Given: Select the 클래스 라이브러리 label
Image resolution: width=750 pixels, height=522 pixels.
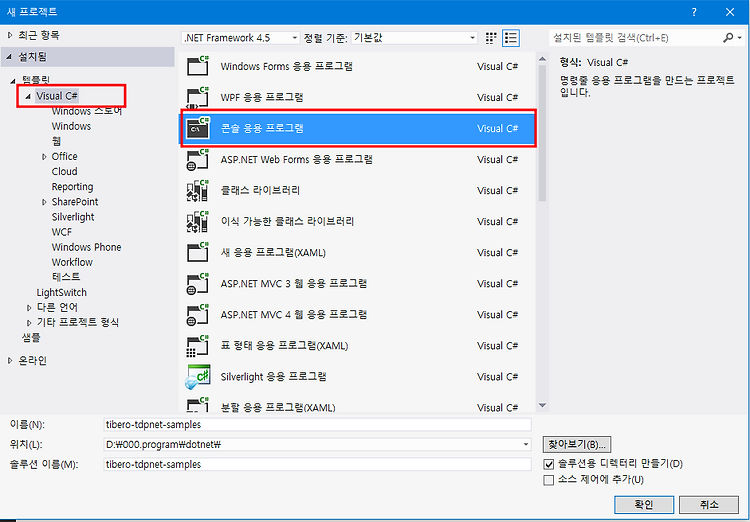Looking at the screenshot, I should click(x=260, y=190).
